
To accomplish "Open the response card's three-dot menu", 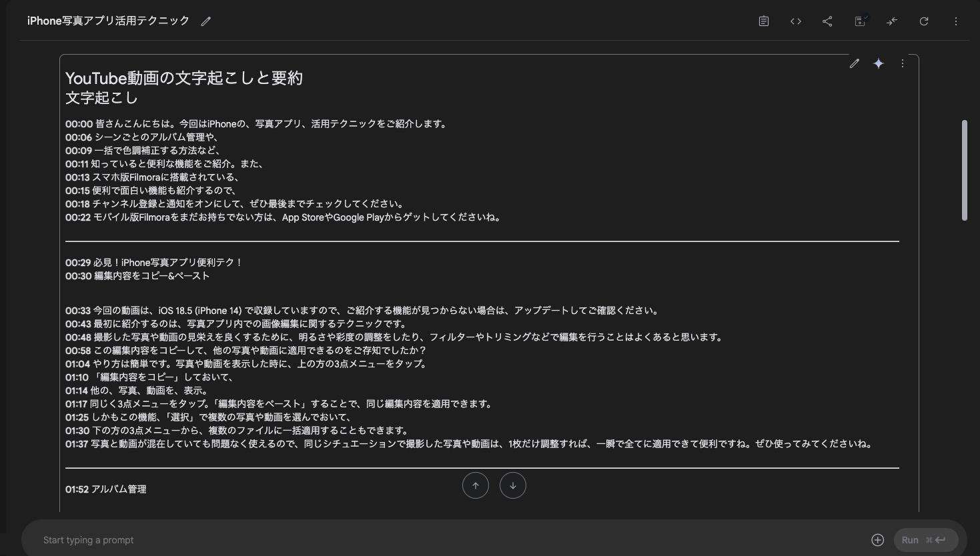I will pos(903,63).
